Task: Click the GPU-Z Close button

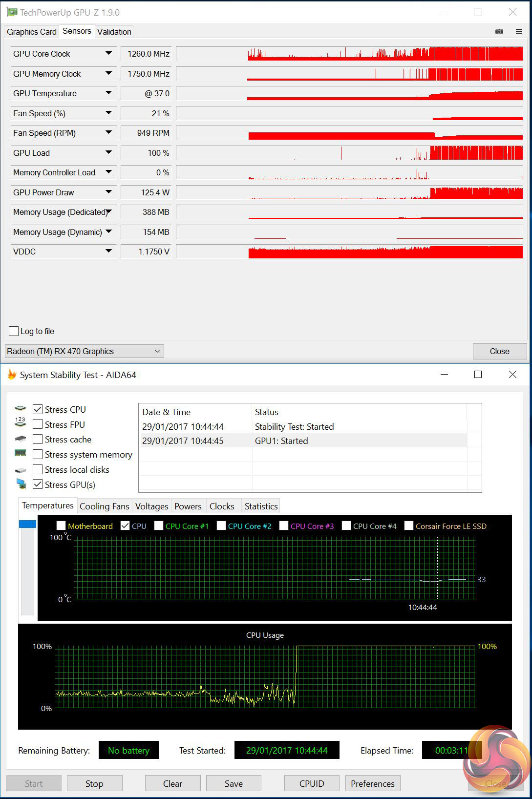Action: point(500,351)
